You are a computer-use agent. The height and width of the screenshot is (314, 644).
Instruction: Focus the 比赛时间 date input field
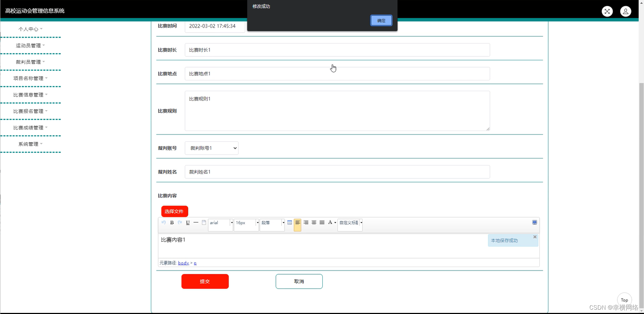point(215,26)
